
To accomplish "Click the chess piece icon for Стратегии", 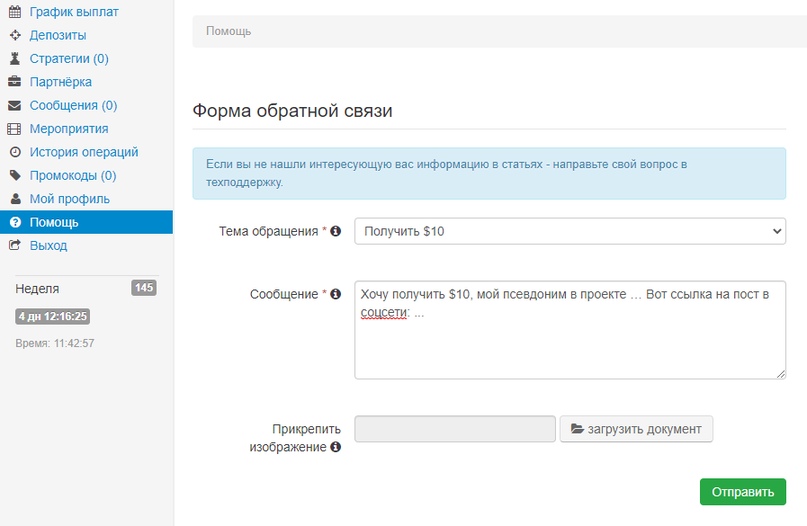I will 14,59.
